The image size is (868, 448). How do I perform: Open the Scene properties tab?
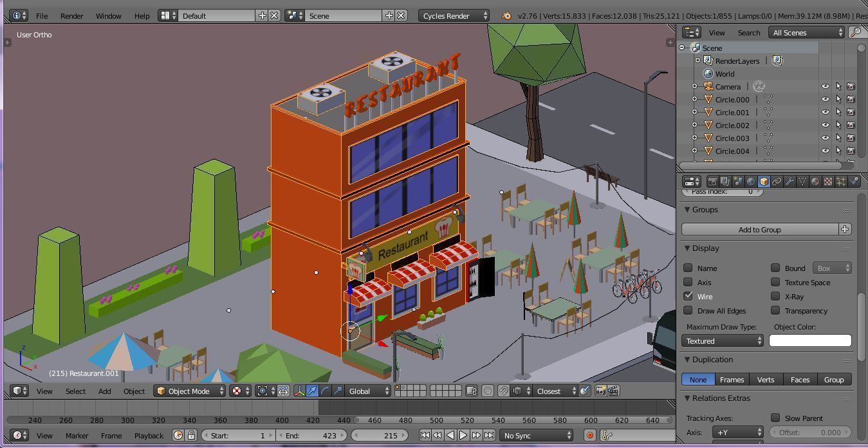point(738,182)
